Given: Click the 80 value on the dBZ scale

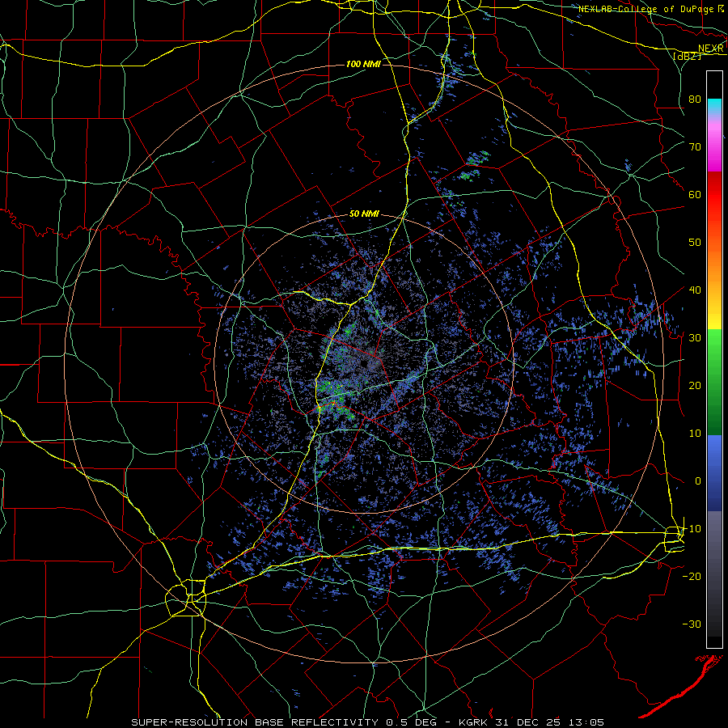Looking at the screenshot, I should [x=695, y=99].
